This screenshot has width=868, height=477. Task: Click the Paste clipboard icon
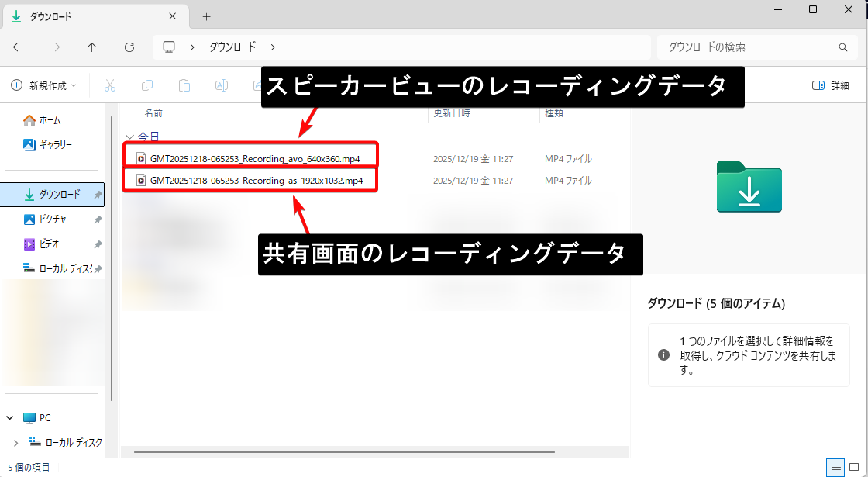point(184,85)
